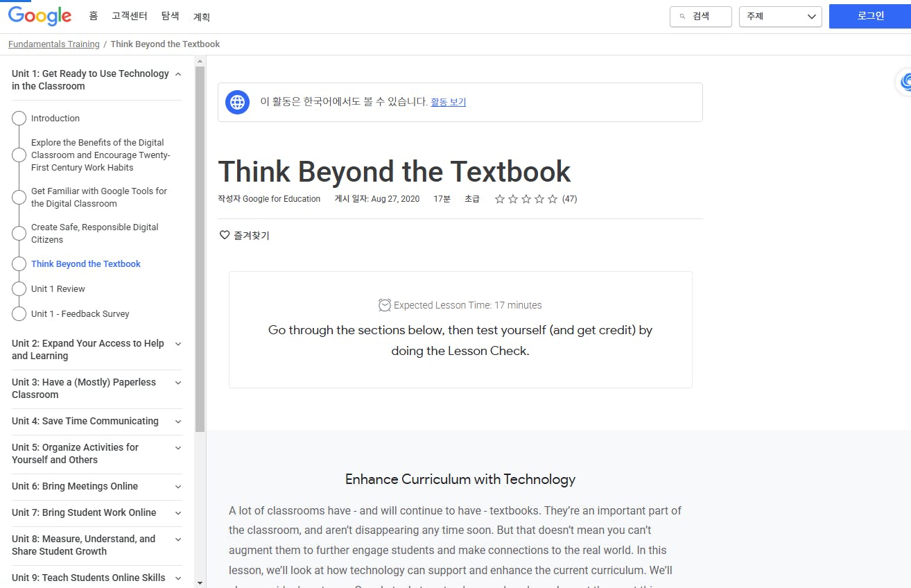Click the alarm clock icon beside Expected Lesson Time
Image resolution: width=911 pixels, height=588 pixels.
385,305
